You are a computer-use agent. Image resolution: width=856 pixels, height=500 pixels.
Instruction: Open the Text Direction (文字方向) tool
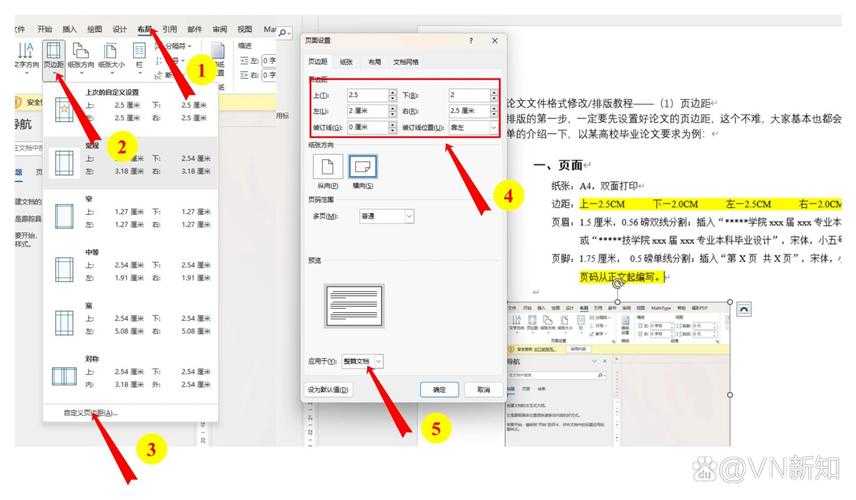coord(25,56)
